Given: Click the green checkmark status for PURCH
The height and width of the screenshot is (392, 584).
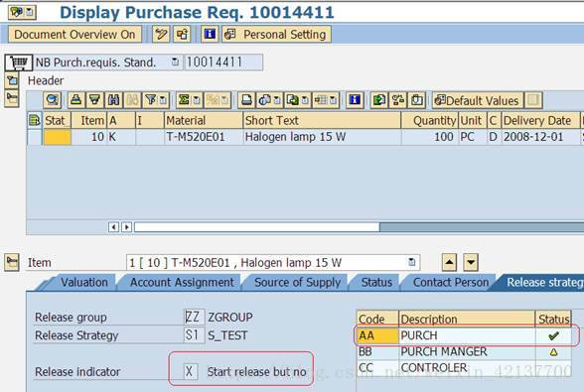Looking at the screenshot, I should pos(553,335).
